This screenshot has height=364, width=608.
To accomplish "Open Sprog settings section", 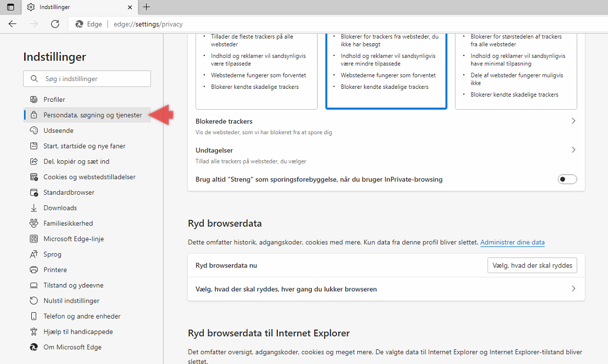I will click(87, 254).
